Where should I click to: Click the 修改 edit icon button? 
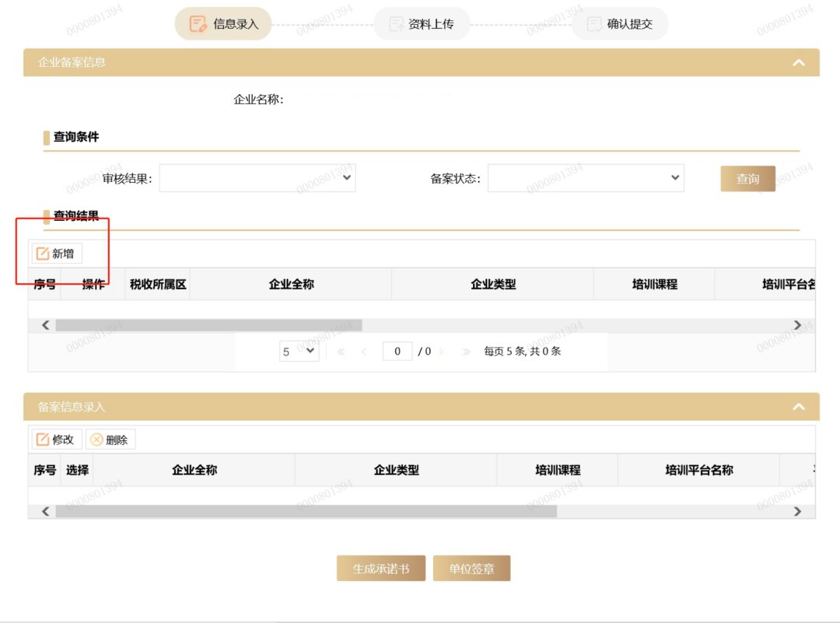[44, 439]
